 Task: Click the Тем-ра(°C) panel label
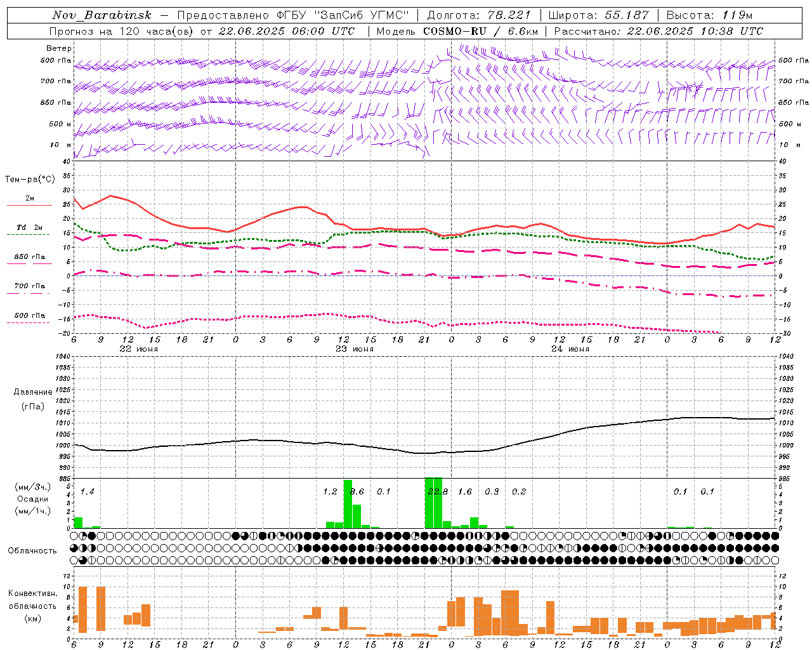click(x=30, y=180)
